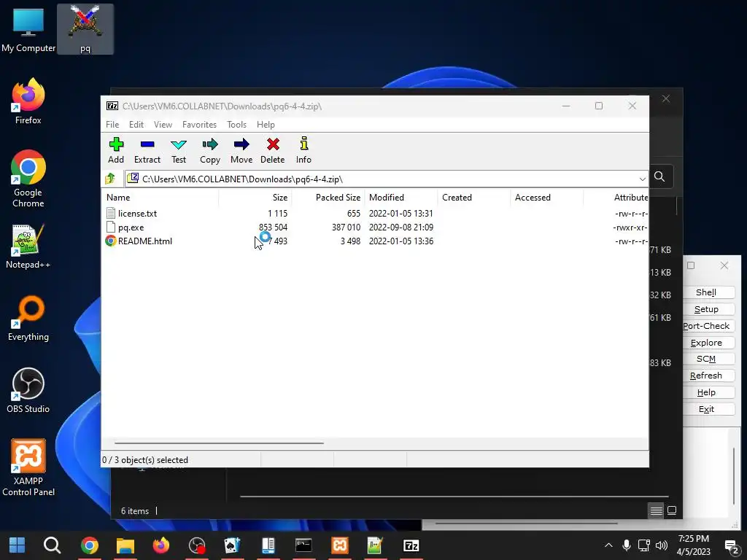
Task: Select the README.html Chrome icon
Action: click(x=111, y=241)
